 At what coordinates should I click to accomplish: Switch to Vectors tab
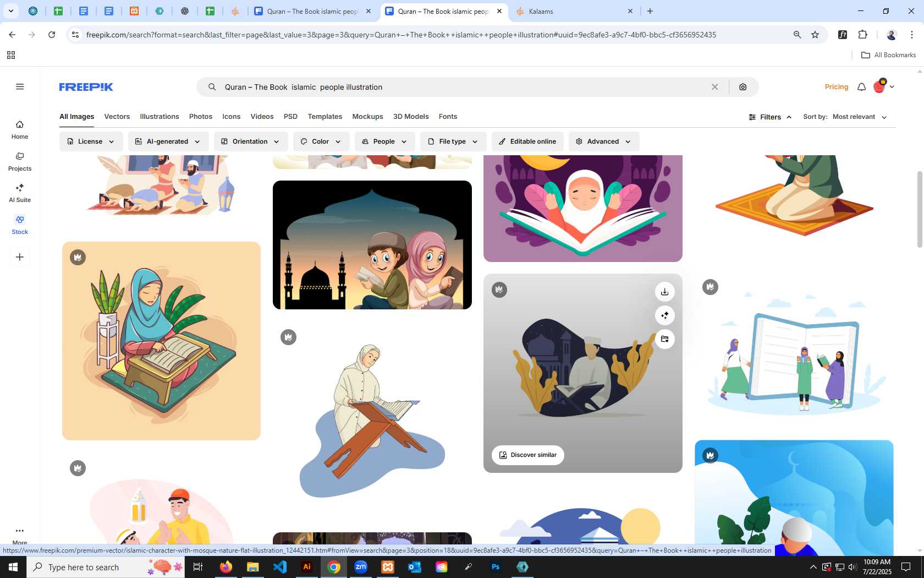117,117
